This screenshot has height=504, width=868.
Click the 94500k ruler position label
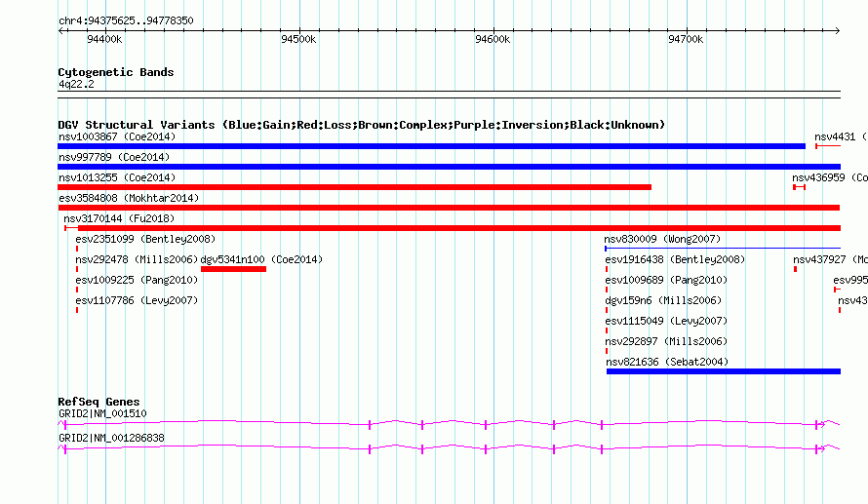coord(298,39)
